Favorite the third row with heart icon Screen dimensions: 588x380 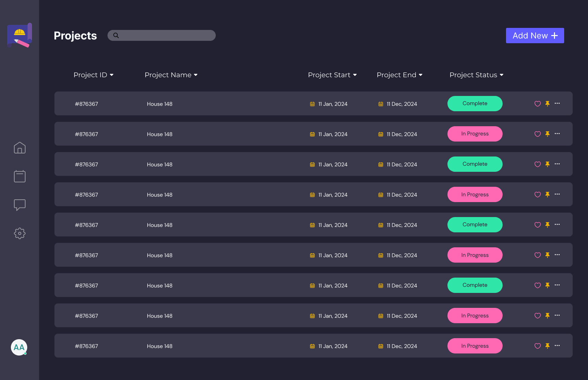[x=538, y=164]
